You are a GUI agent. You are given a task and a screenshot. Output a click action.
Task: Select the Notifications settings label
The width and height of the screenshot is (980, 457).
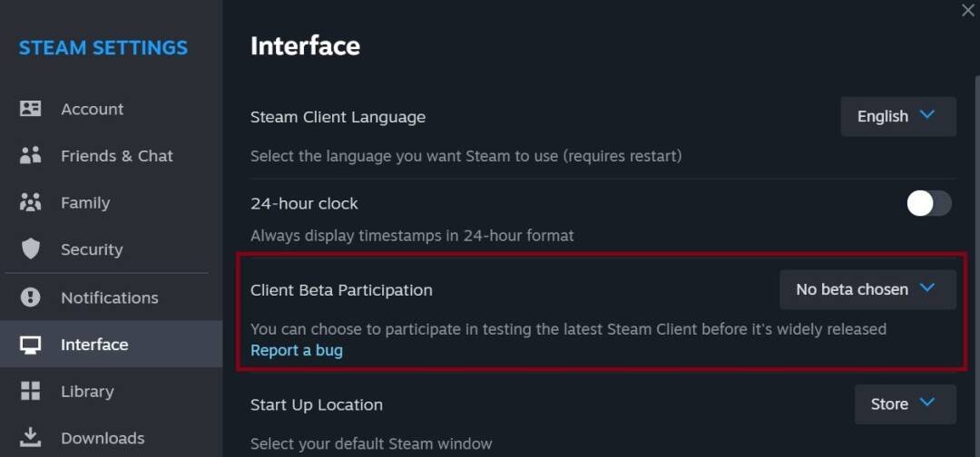point(109,297)
